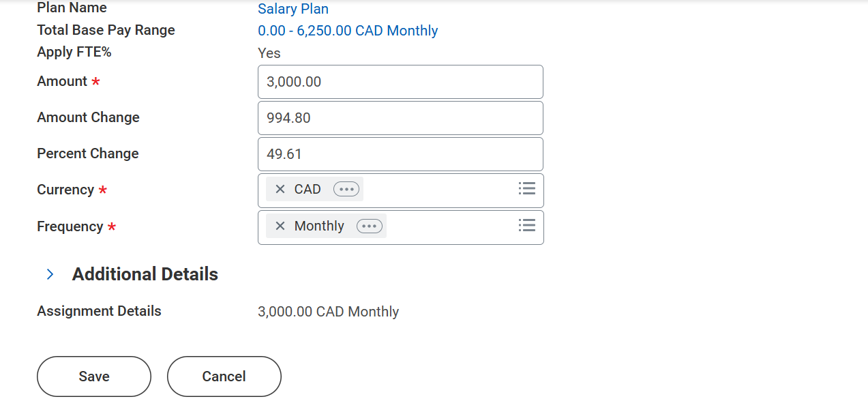The image size is (868, 399).
Task: Click the ellipsis inside the Monthly pill
Action: (368, 226)
